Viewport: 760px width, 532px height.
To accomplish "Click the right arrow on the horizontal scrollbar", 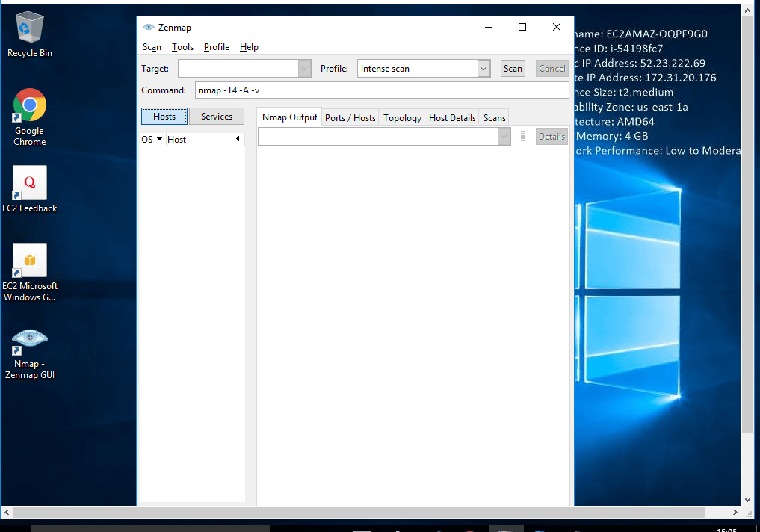I will click(x=733, y=513).
